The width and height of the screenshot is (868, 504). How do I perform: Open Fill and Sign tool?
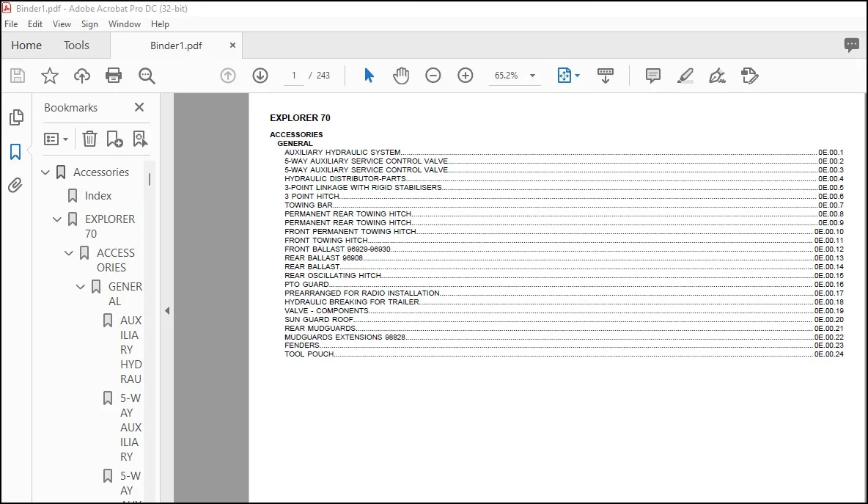tap(718, 76)
